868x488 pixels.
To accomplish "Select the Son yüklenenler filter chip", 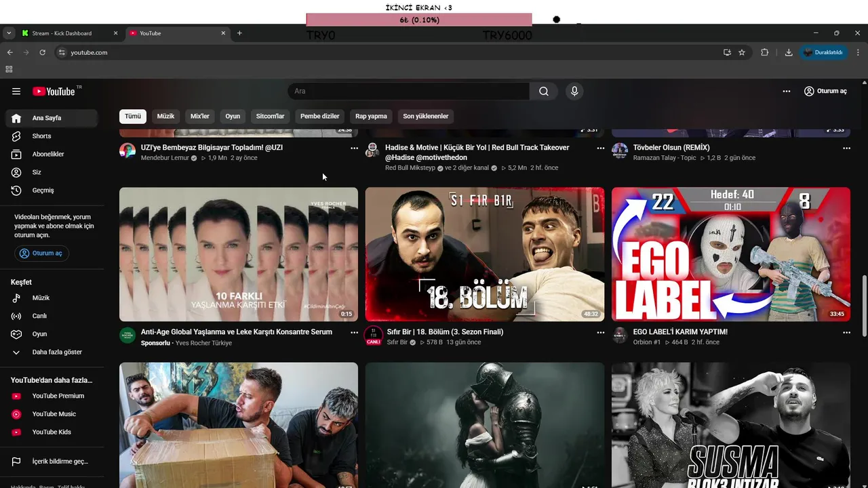I will 426,117.
